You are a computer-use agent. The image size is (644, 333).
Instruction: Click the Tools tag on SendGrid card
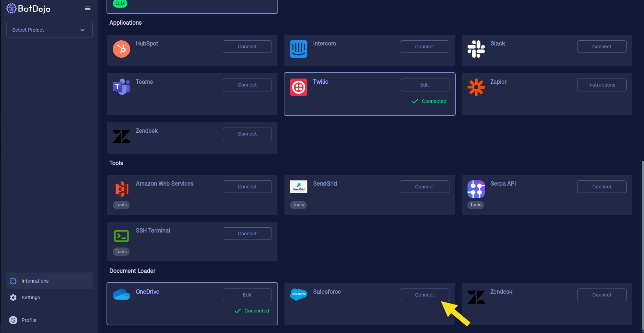(298, 205)
